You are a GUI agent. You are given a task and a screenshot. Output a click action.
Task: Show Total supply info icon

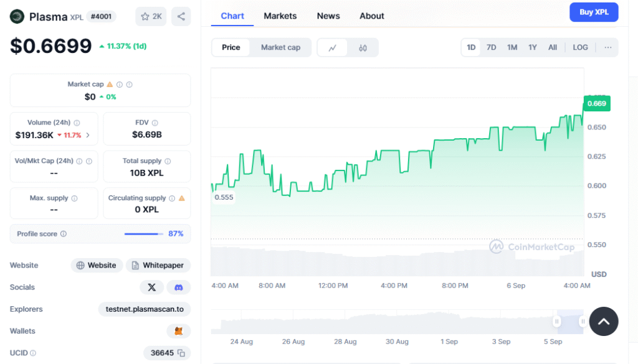point(168,161)
